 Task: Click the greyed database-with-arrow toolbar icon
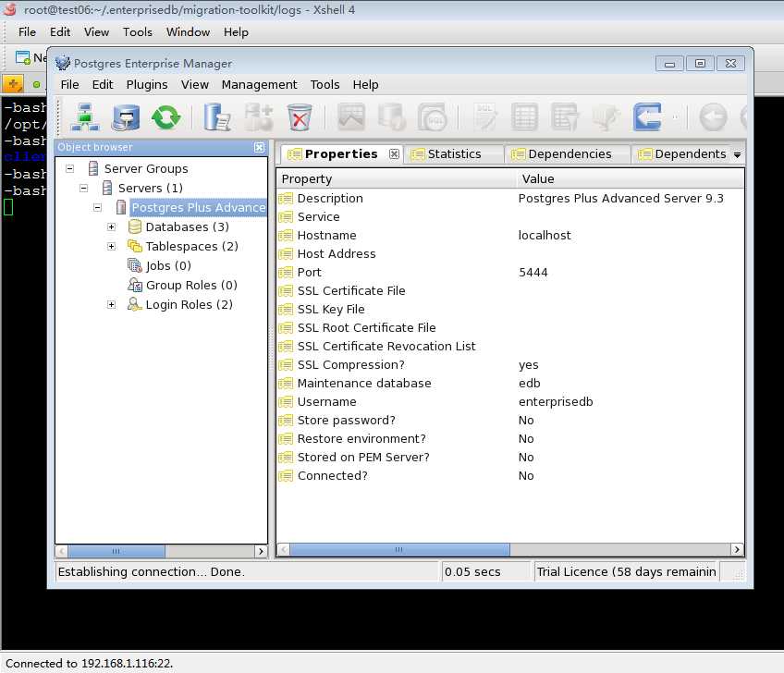coord(392,117)
